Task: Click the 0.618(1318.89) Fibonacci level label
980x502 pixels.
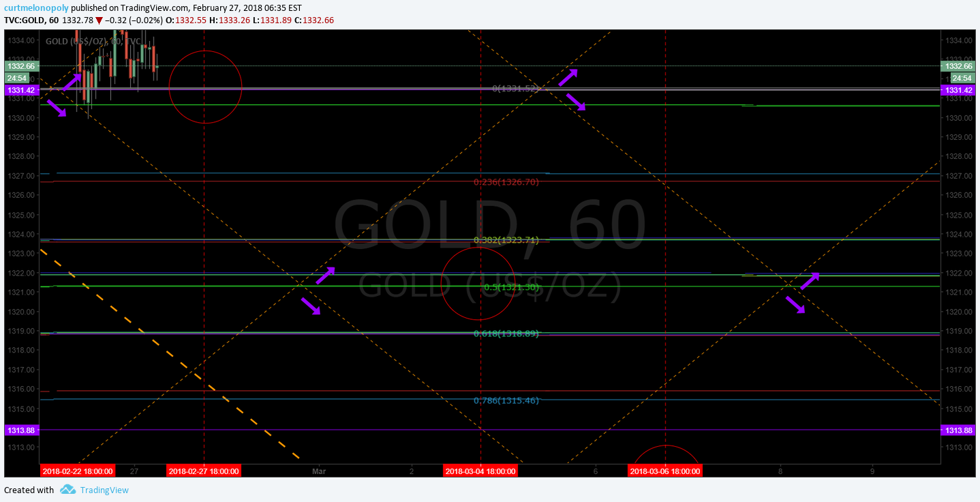Action: coord(506,334)
